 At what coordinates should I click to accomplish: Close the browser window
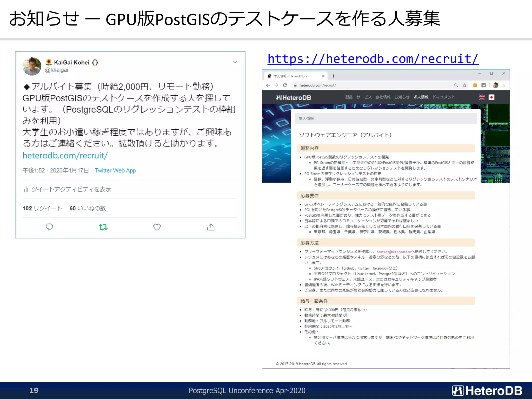pos(503,73)
